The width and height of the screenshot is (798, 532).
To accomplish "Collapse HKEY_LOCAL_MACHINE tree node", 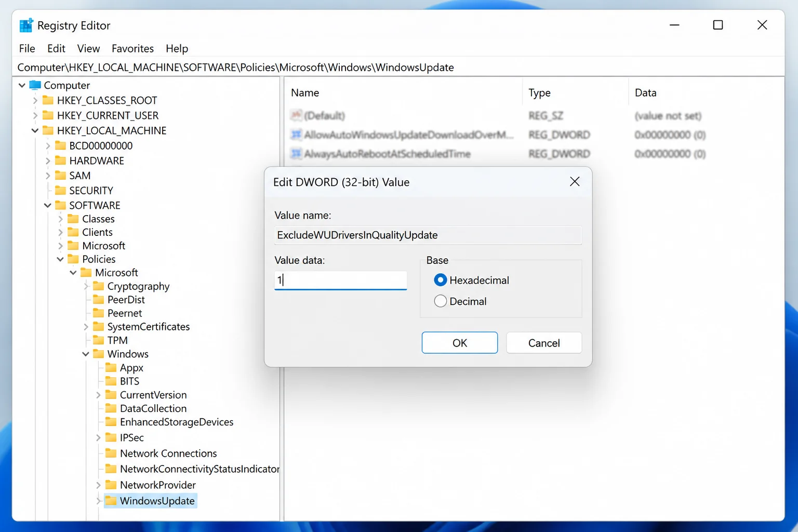I will pos(35,130).
